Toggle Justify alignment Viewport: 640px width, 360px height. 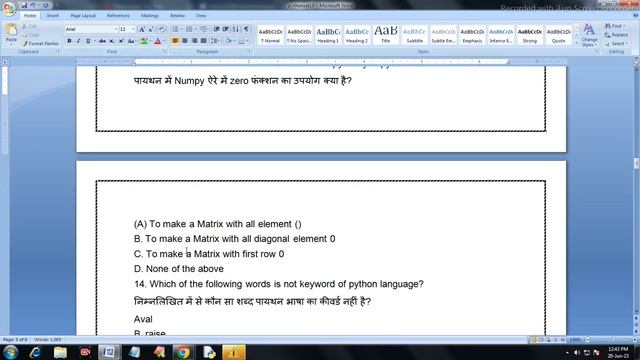pyautogui.click(x=203, y=41)
